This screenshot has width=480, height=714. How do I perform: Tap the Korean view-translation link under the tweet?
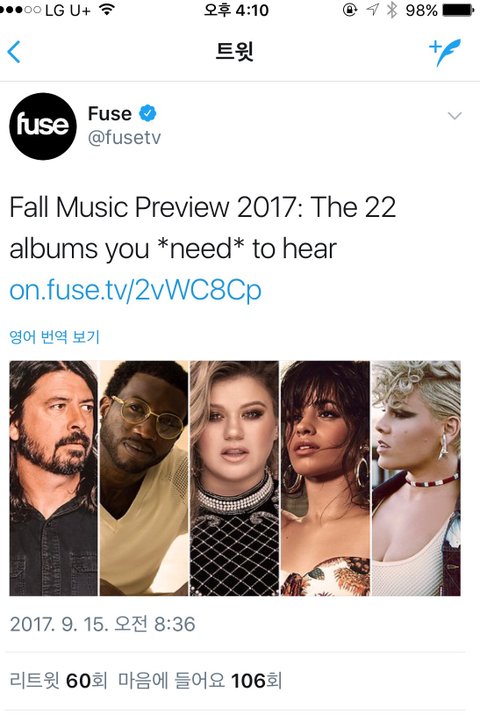pyautogui.click(x=54, y=337)
